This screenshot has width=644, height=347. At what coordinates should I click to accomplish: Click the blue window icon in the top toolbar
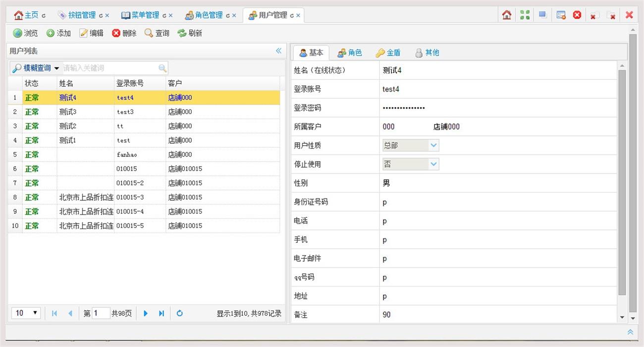coord(542,15)
